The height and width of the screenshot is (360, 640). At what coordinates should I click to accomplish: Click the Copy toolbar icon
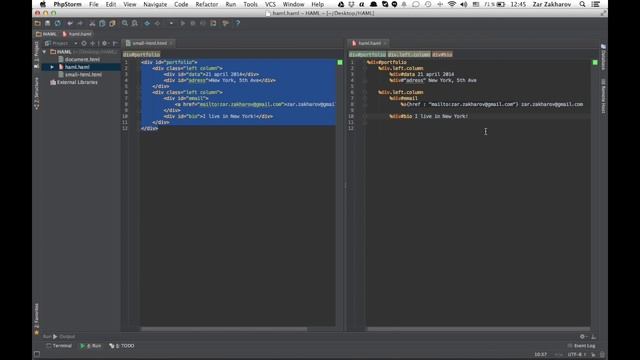pyautogui.click(x=102, y=24)
